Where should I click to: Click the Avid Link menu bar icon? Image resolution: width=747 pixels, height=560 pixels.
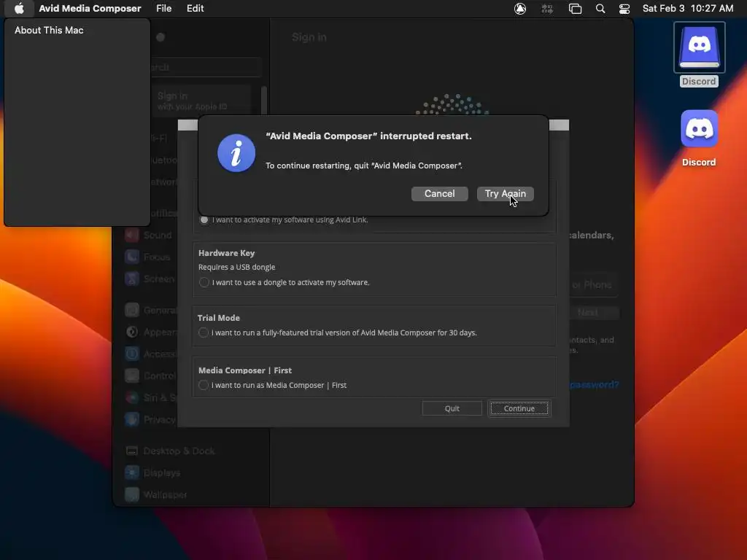pos(519,9)
